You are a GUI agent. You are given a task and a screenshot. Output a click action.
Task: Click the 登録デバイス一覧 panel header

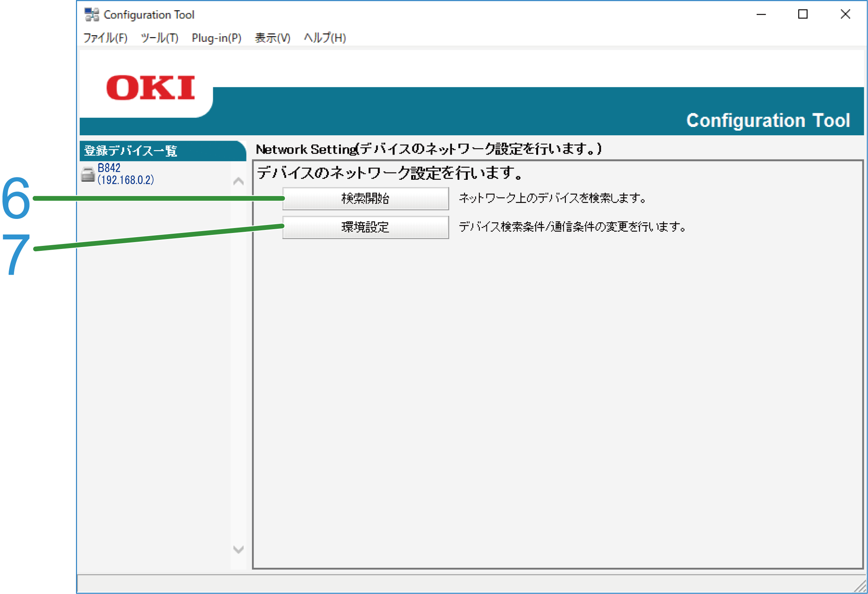click(163, 151)
